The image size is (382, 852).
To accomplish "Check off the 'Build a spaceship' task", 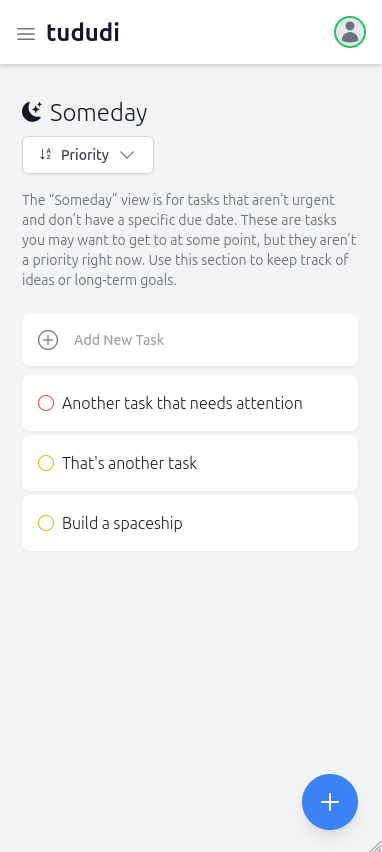I will 46,523.
